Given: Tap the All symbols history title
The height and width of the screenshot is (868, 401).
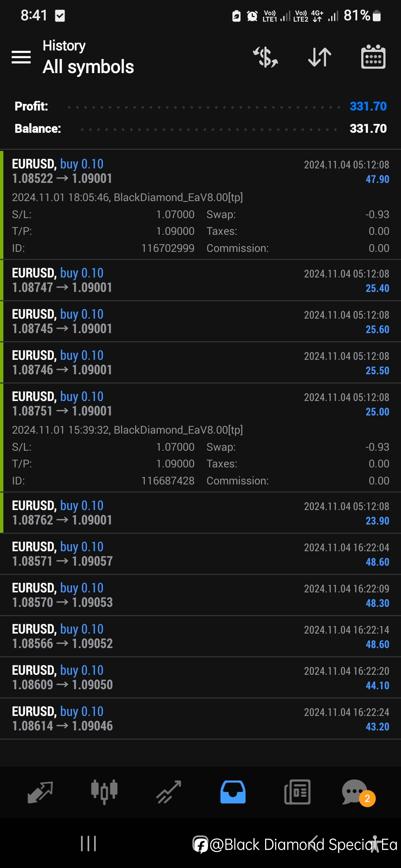Looking at the screenshot, I should (x=88, y=67).
